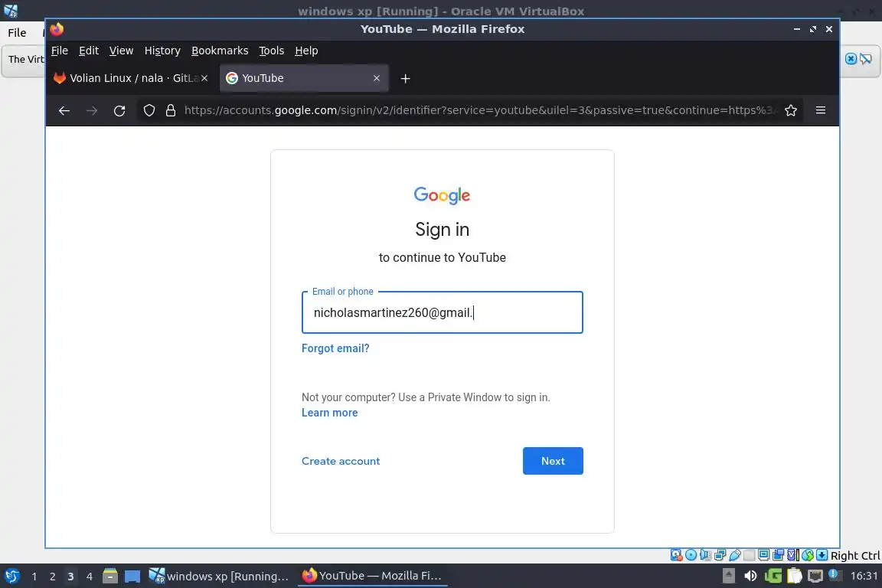The width and height of the screenshot is (882, 588).
Task: Switch to the windows xp [Running] taskbar window
Action: tap(220, 576)
